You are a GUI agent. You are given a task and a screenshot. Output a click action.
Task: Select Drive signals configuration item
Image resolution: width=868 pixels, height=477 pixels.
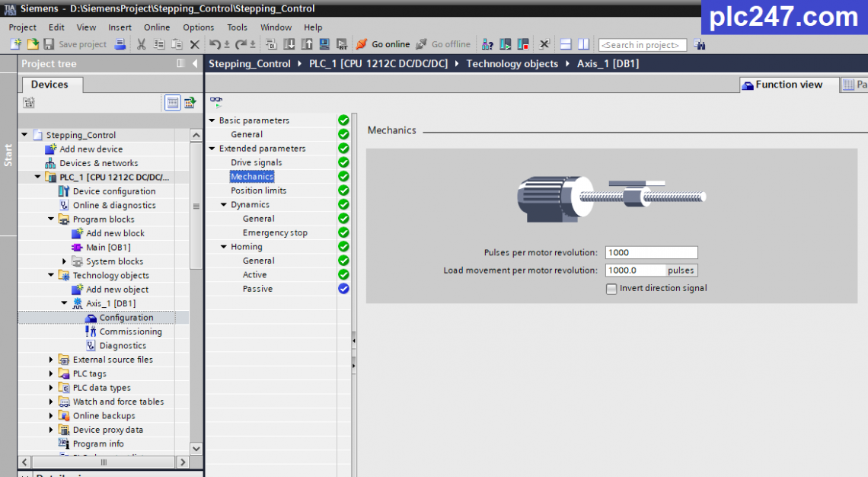[x=257, y=162]
